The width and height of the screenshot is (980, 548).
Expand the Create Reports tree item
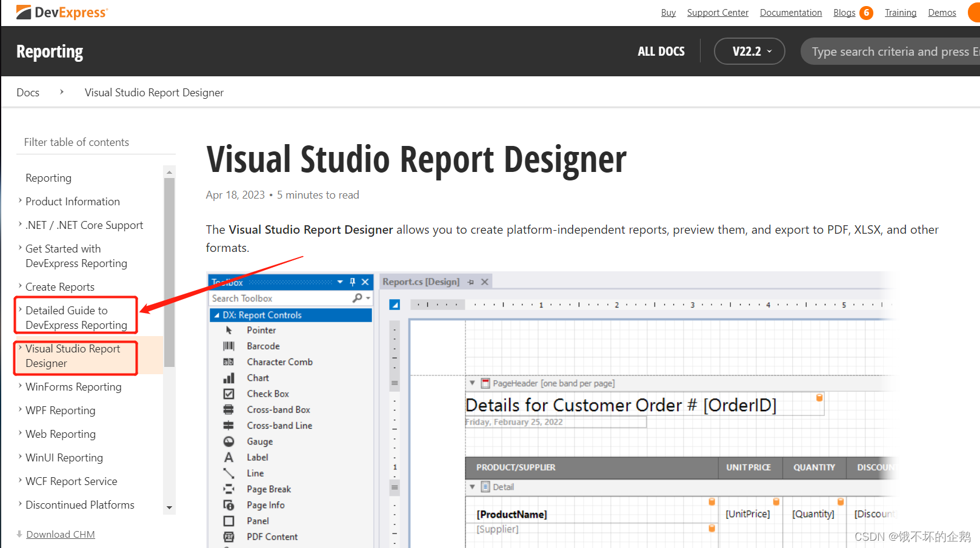pyautogui.click(x=20, y=286)
